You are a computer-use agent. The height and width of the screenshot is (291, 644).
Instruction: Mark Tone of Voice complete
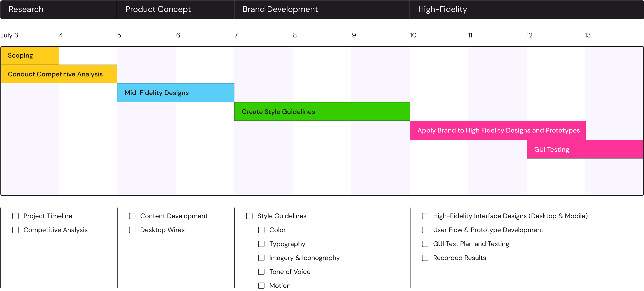tap(261, 272)
